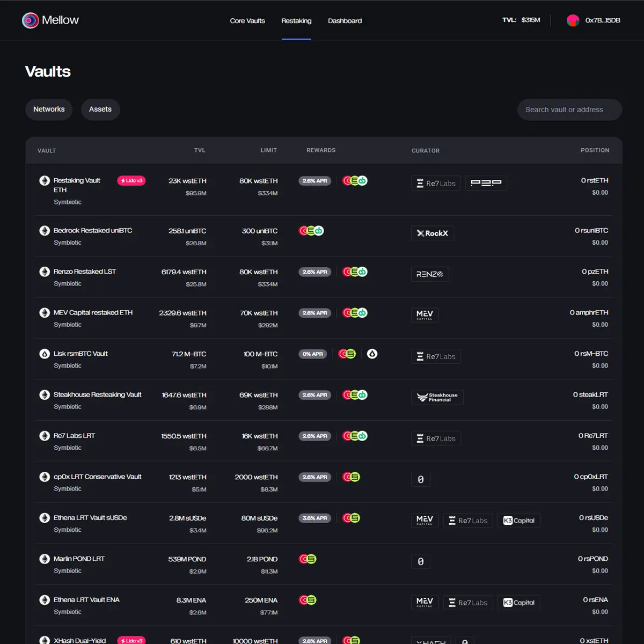The image size is (644, 644).
Task: Click the 0% APR badge in Lisk row
Action: [x=313, y=354]
